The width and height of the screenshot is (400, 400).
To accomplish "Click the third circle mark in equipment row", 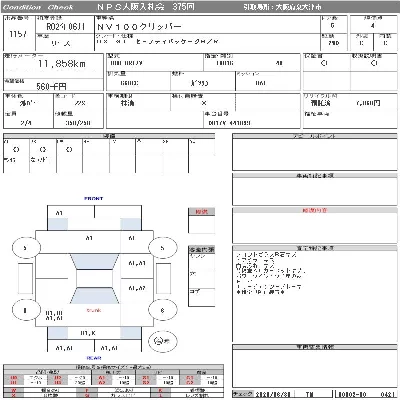I will (x=69, y=150).
